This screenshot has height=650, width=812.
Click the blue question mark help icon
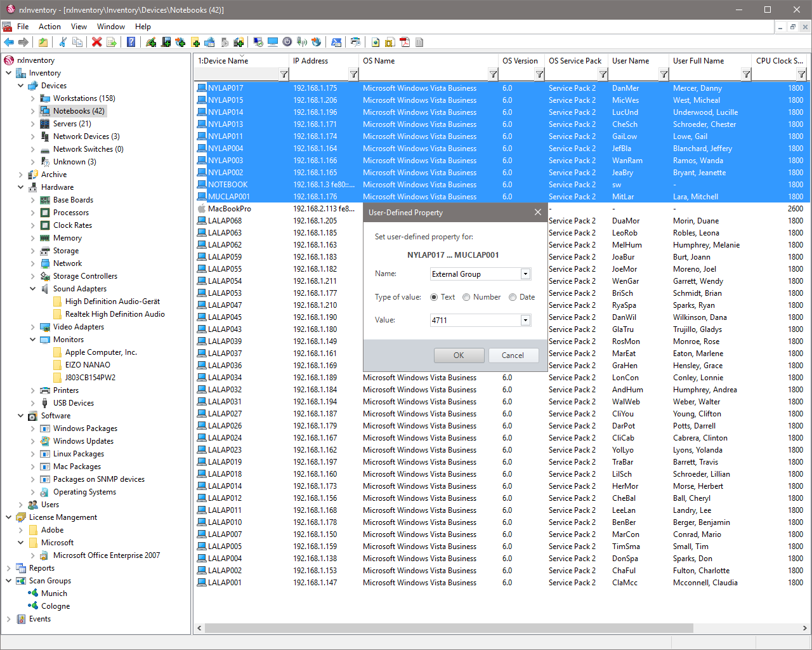coord(131,43)
